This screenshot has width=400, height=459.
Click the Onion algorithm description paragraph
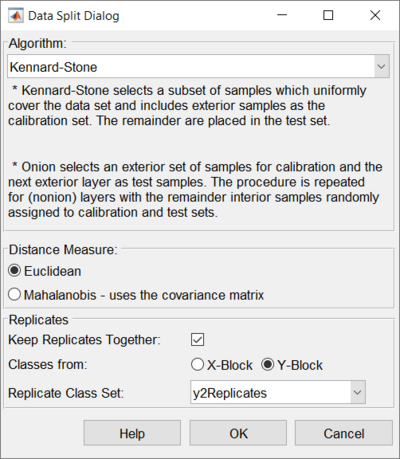click(x=195, y=189)
